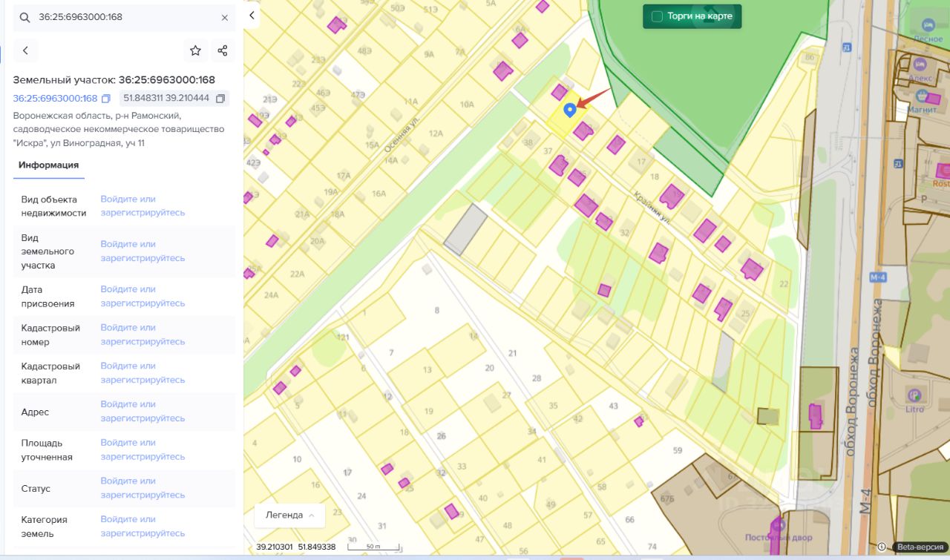Copy the coordinates 51.848311 39.210444
Viewport: 950px width, 560px height.
(x=220, y=99)
